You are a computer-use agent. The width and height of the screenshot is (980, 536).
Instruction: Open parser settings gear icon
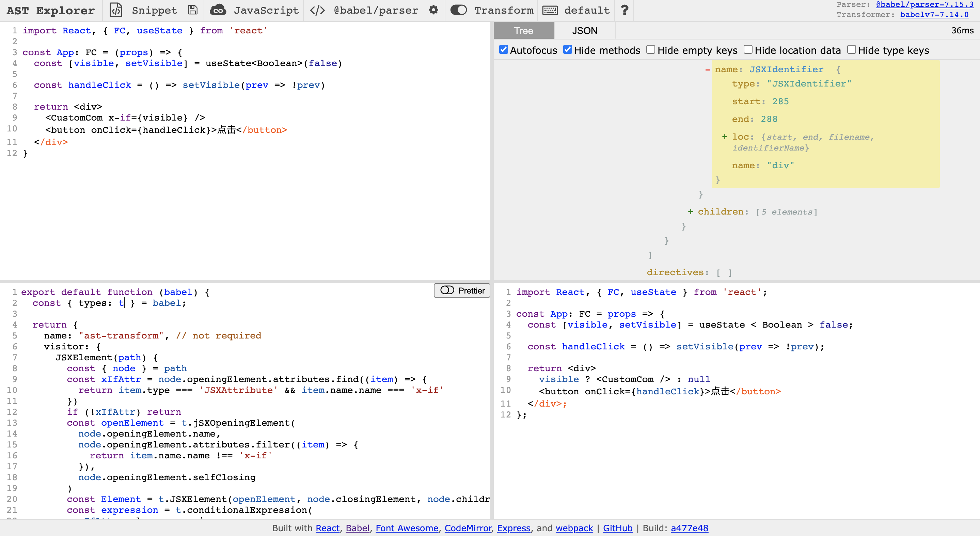point(433,10)
